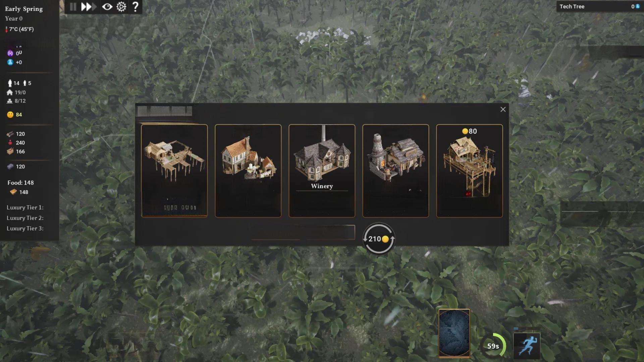Viewport: 644px width, 362px height.
Task: Click the happiness face icon showing 84
Action: (10, 115)
